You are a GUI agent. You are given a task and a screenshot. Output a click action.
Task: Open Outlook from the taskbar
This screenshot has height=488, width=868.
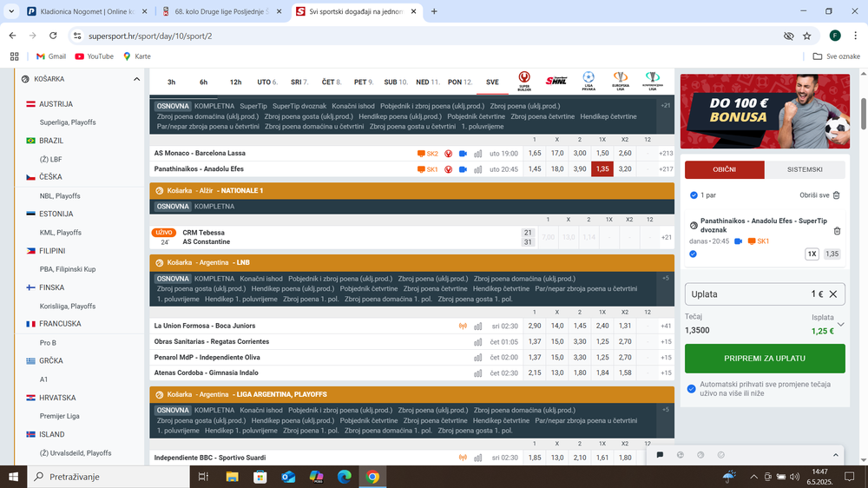[288, 477]
